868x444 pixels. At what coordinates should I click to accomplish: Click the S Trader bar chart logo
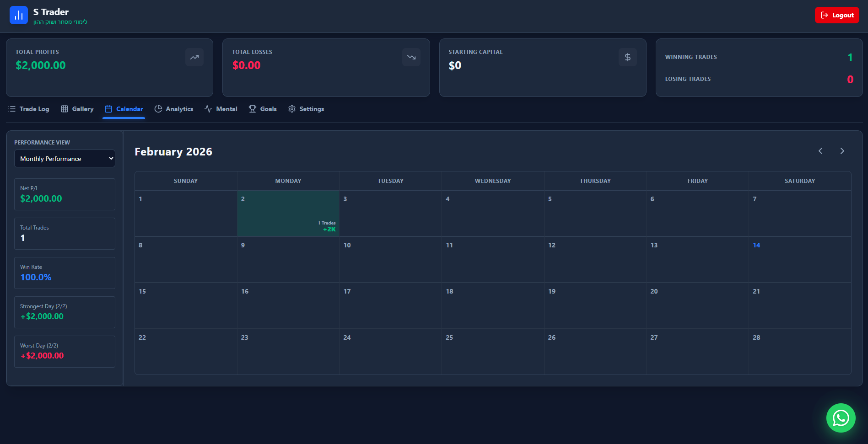(19, 15)
